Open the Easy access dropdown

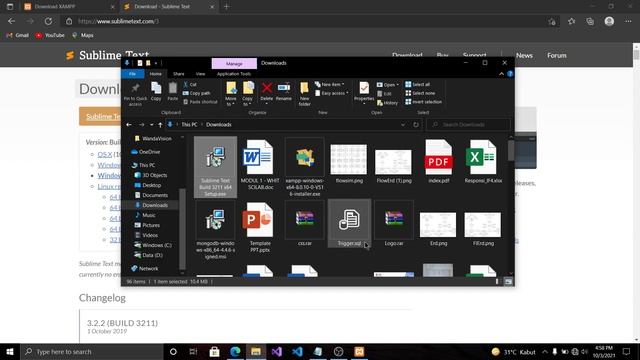(x=331, y=93)
